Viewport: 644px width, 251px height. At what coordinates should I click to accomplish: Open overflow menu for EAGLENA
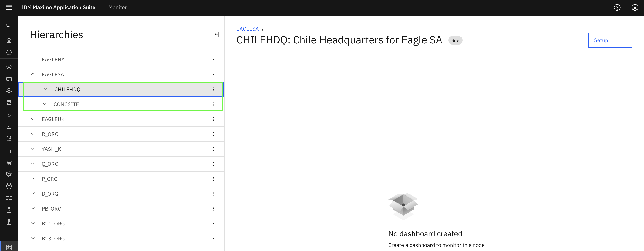[x=214, y=59]
